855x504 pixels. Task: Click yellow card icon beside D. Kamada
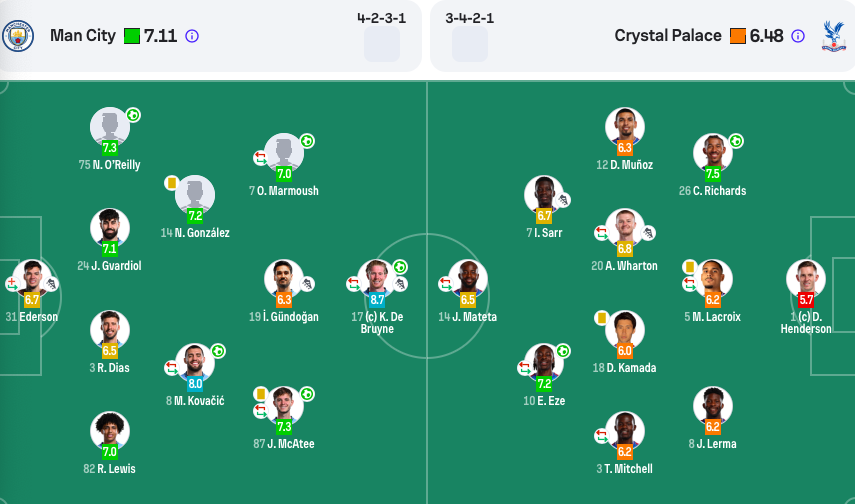tap(602, 318)
